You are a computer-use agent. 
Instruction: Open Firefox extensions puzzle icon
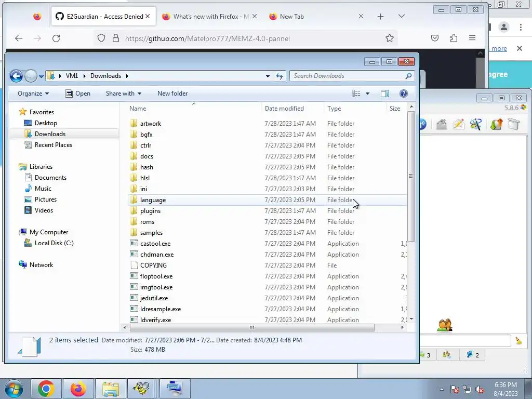point(454,38)
